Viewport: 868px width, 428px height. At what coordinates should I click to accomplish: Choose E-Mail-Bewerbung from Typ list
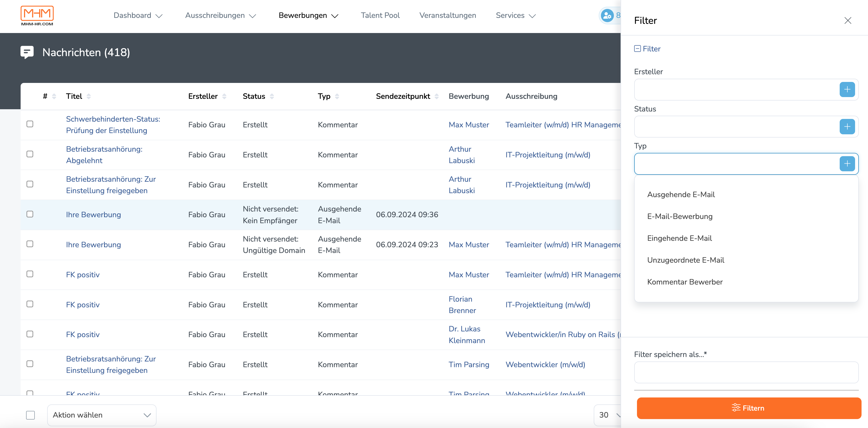coord(746,216)
